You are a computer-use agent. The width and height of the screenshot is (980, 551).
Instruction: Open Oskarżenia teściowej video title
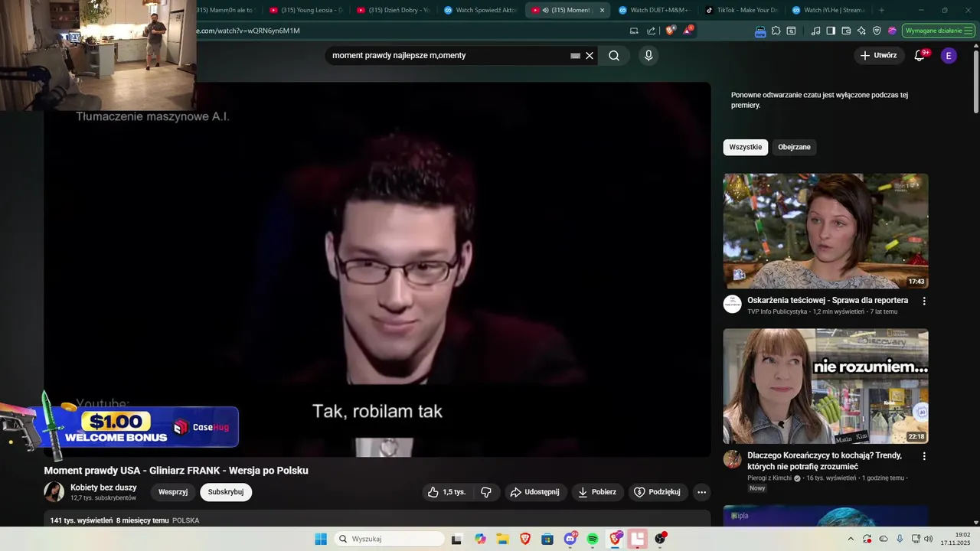click(x=828, y=301)
